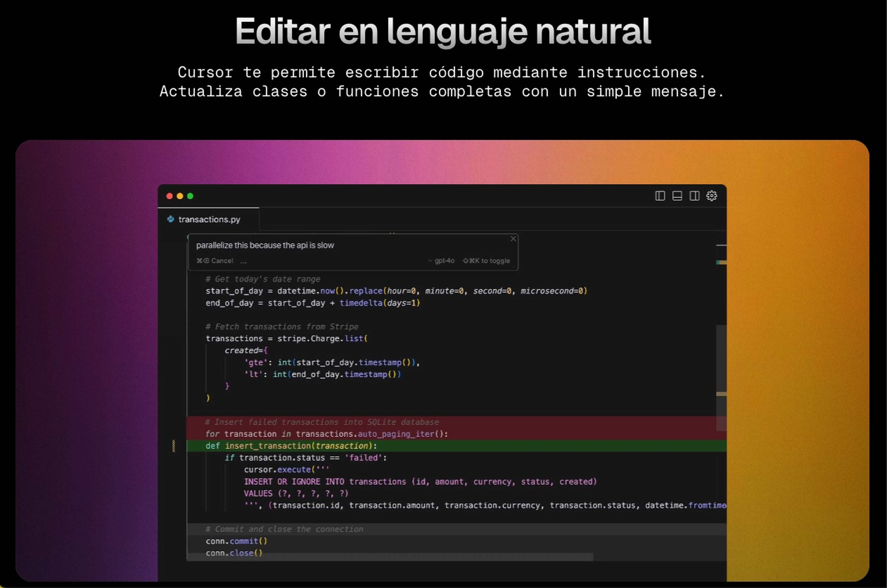Viewport: 887px width, 588px height.
Task: Select the transactions.py tab
Action: 209,219
